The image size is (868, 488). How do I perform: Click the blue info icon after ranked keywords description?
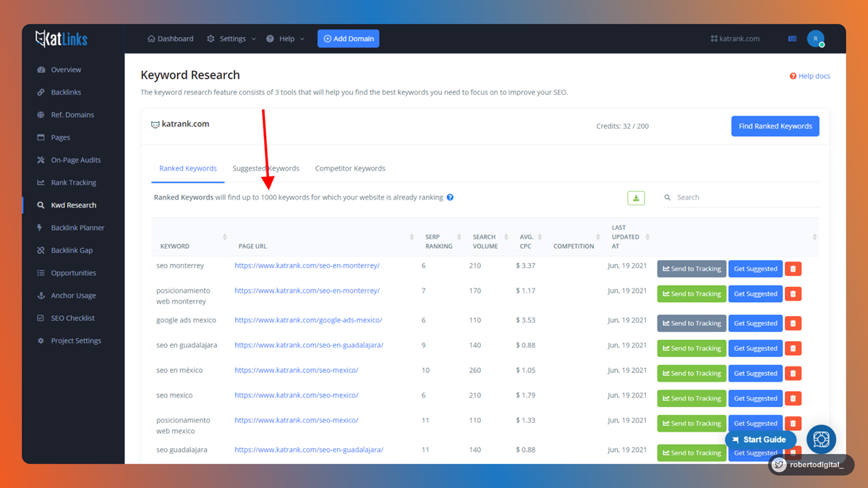pos(450,197)
